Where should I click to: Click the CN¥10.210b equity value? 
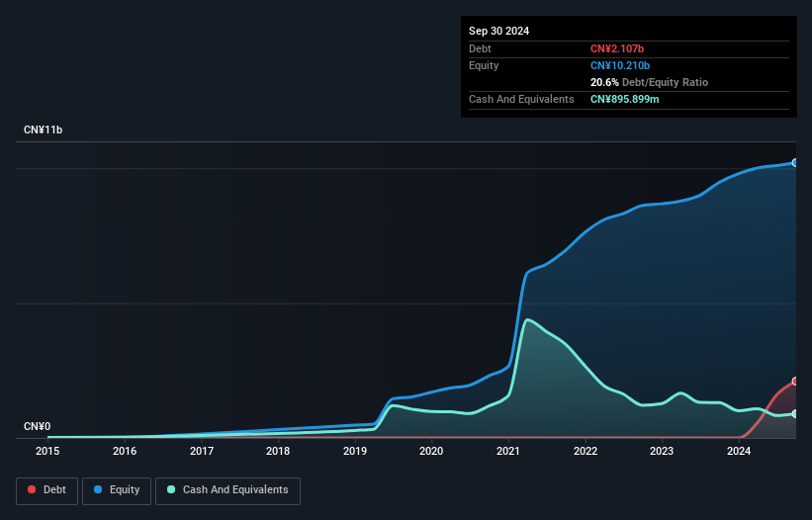[620, 65]
